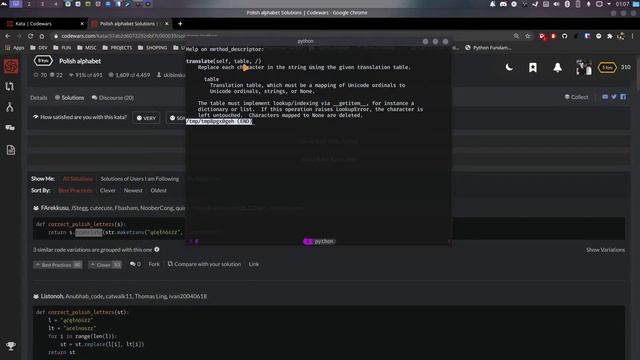Show All Solutions filter

pyautogui.click(x=78, y=179)
